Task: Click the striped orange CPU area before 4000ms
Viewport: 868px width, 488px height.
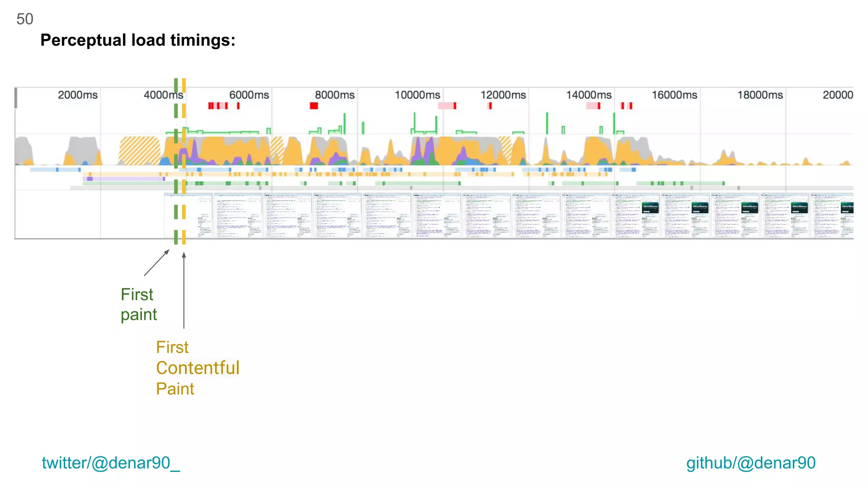Action: click(x=140, y=151)
